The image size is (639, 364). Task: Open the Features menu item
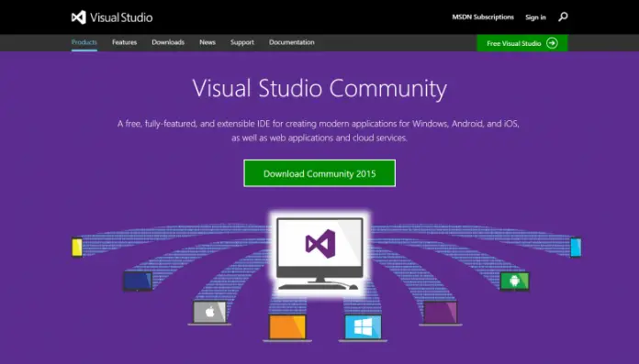point(124,42)
